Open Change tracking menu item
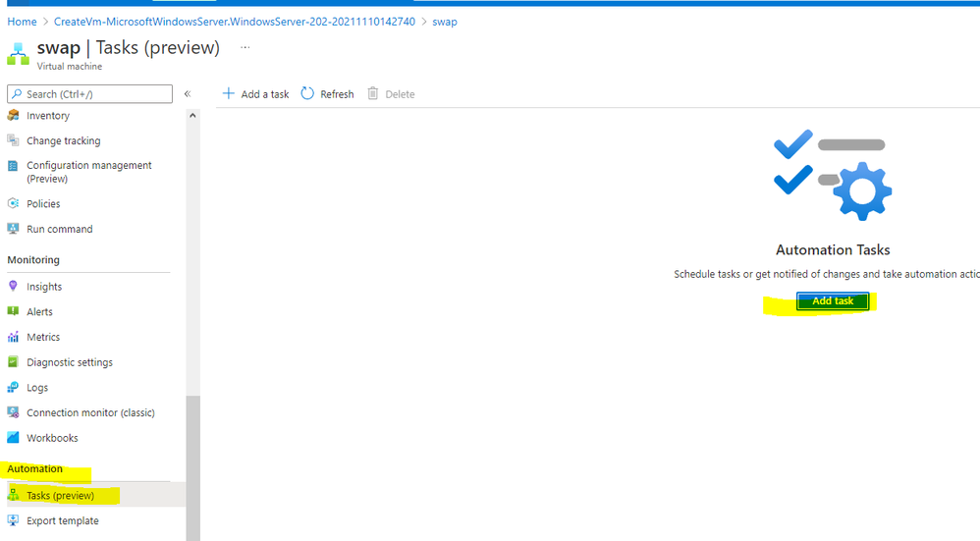980x541 pixels. tap(64, 140)
